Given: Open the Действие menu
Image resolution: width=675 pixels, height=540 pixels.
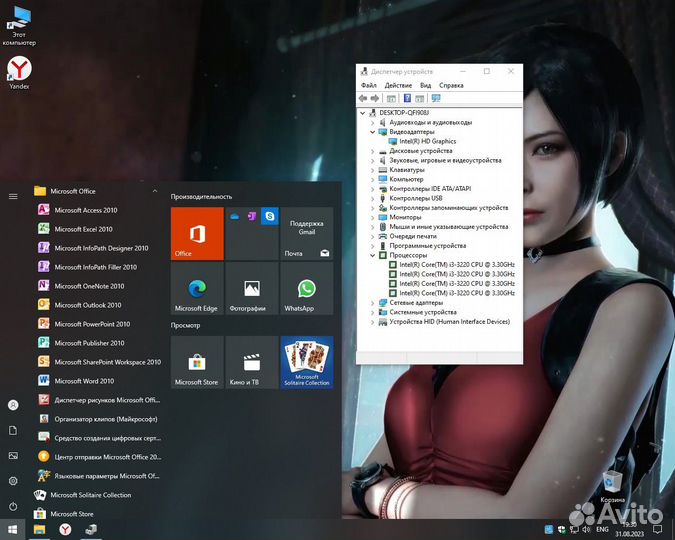Looking at the screenshot, I should pyautogui.click(x=398, y=85).
